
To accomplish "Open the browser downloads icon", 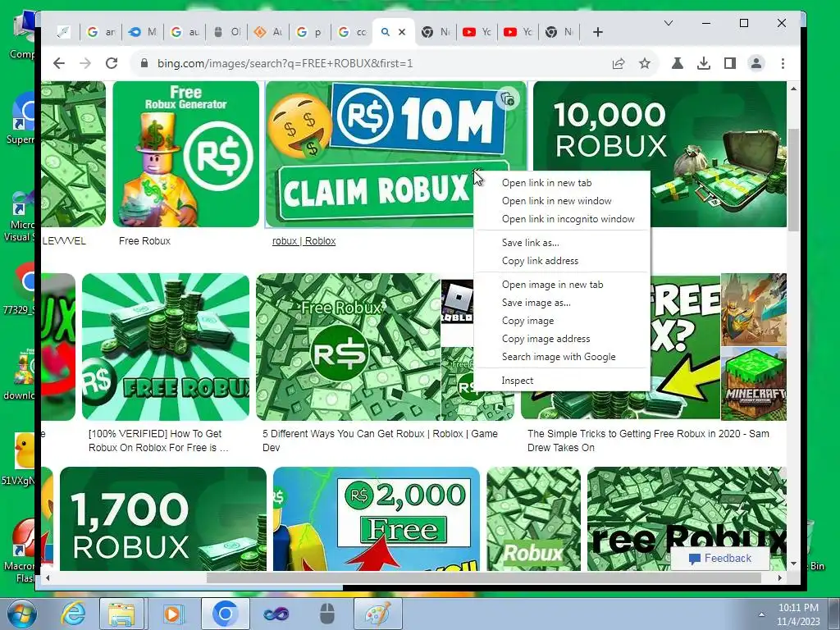I will pyautogui.click(x=704, y=63).
